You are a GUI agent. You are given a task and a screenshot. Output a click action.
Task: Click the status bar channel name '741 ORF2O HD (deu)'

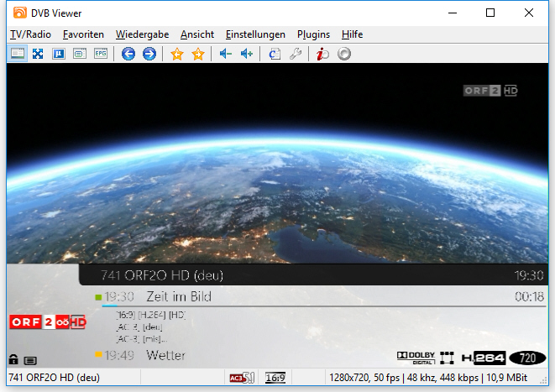(x=54, y=378)
